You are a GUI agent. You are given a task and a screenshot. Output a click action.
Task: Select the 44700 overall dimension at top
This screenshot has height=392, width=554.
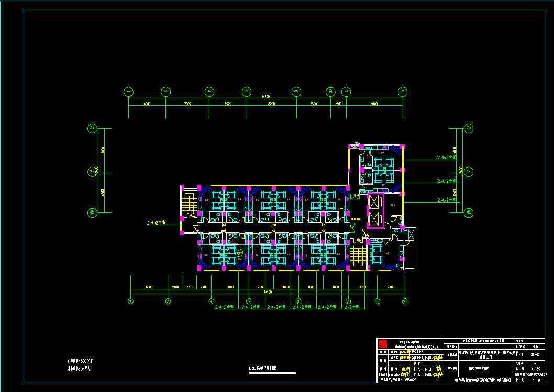click(266, 97)
